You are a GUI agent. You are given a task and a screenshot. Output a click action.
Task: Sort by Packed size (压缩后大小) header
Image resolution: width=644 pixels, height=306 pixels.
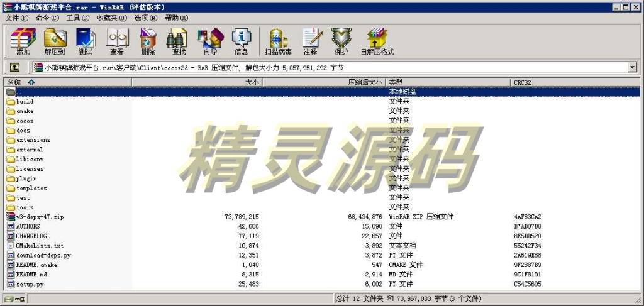[x=324, y=82]
